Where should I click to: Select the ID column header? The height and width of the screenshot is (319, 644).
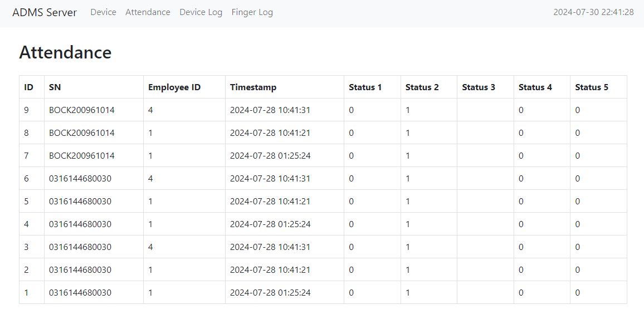pos(28,87)
